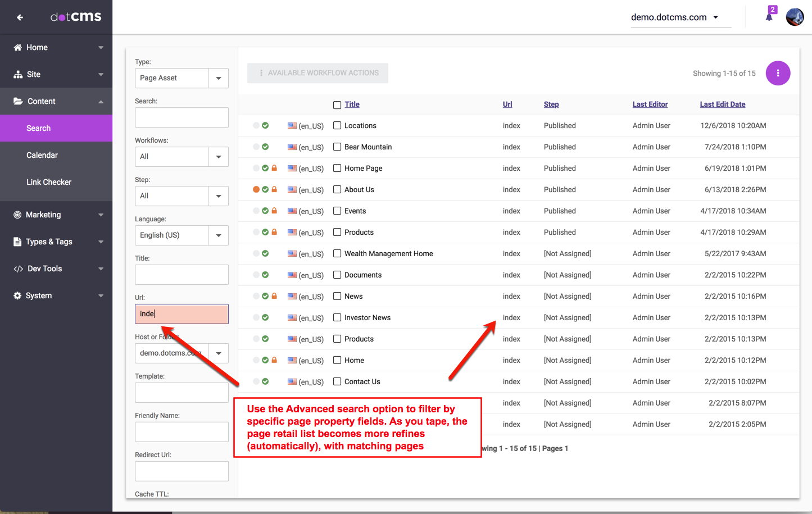Image resolution: width=812 pixels, height=514 pixels.
Task: Open Link Checker in the sidebar
Action: [x=49, y=183]
